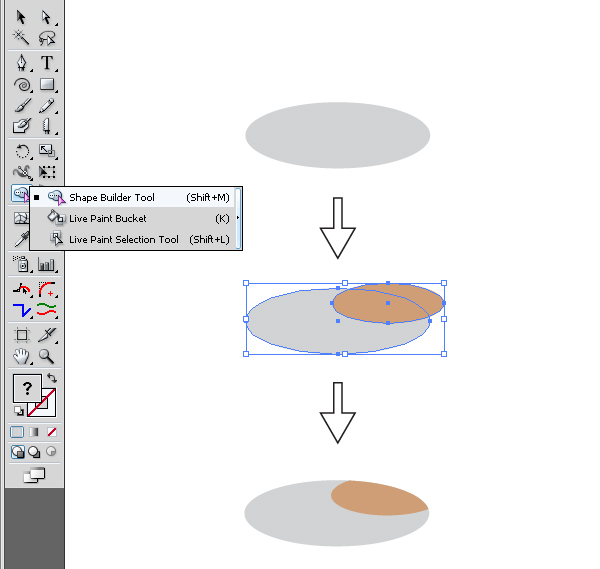Activate the Rotate tool
This screenshot has width=600, height=569.
[x=22, y=152]
